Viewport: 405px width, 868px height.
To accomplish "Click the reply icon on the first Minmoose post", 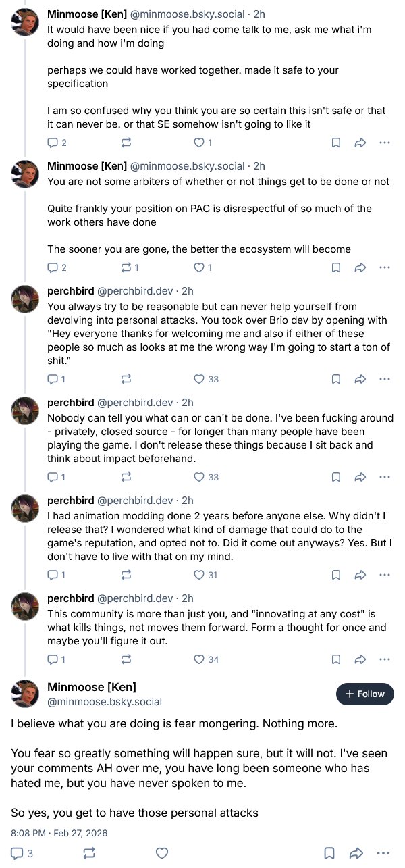I will point(53,143).
